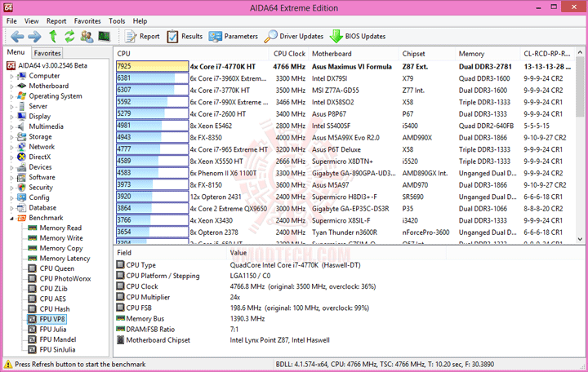Open Parameters from the toolbar
The height and width of the screenshot is (372, 588).
click(x=234, y=37)
